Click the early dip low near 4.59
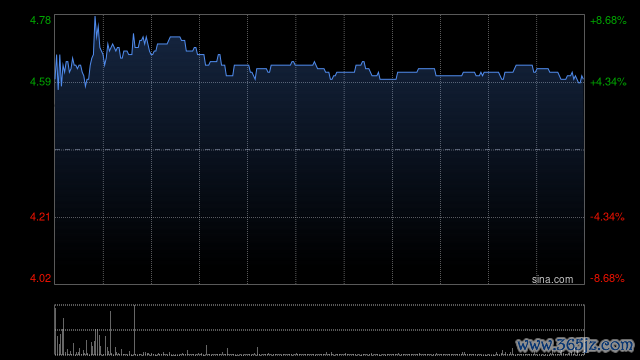Screen dimensions: 640x360 pyautogui.click(x=85, y=86)
